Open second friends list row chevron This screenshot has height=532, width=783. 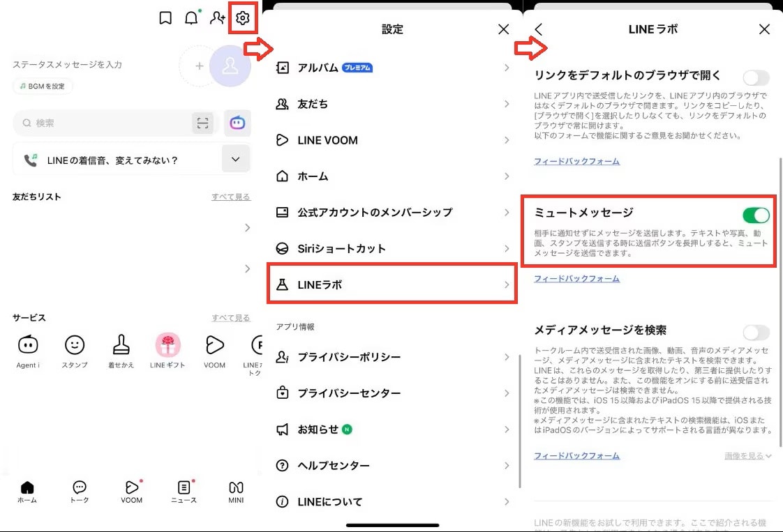[x=247, y=268]
